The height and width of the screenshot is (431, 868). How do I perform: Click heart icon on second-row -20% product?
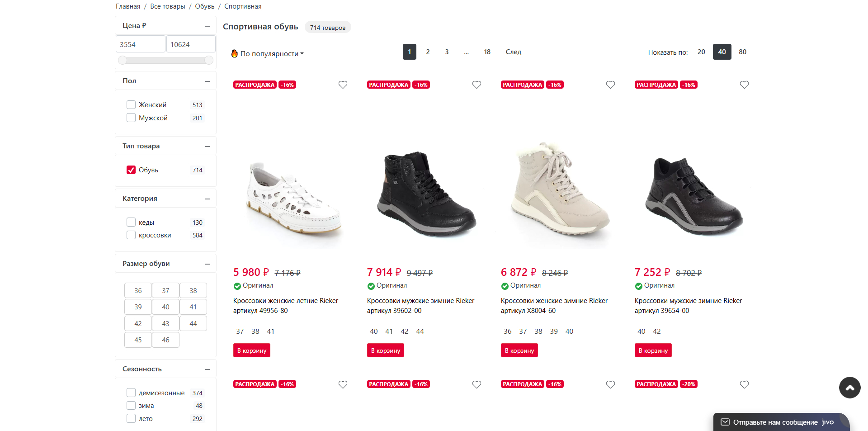tap(744, 384)
